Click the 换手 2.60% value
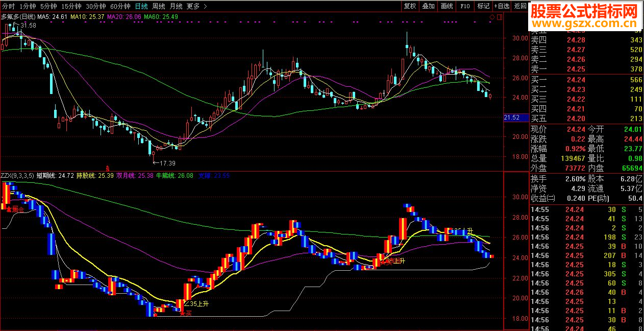644x331 pixels. (x=576, y=179)
